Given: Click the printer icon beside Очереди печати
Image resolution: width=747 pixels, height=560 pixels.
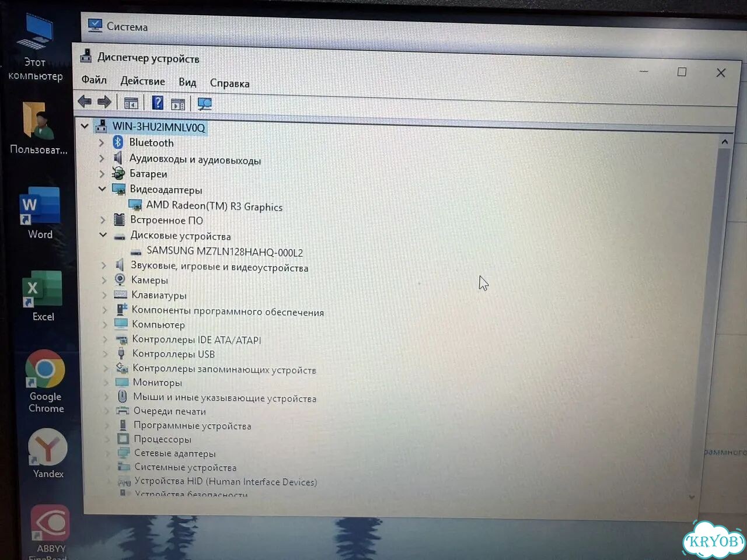Looking at the screenshot, I should pyautogui.click(x=123, y=411).
